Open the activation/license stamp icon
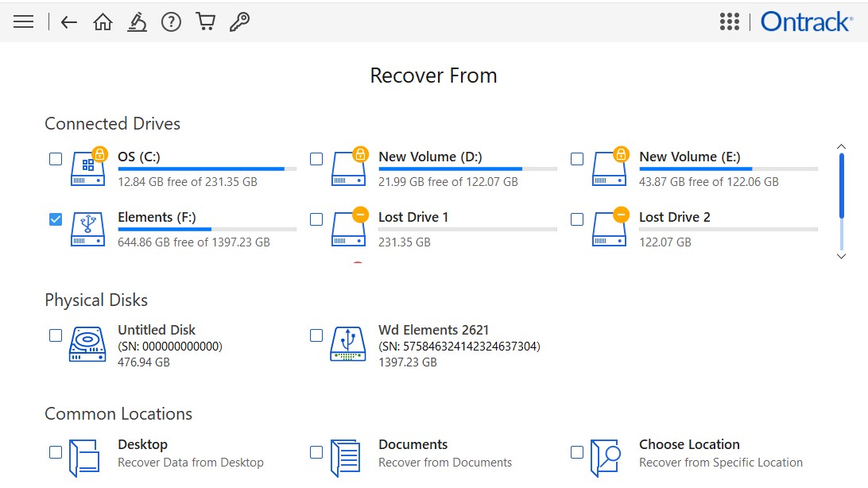 coord(137,21)
